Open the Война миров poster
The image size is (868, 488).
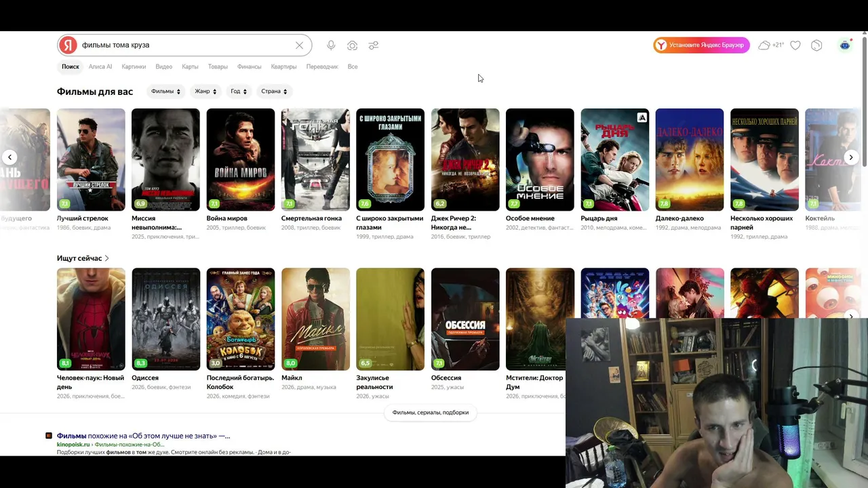[241, 160]
